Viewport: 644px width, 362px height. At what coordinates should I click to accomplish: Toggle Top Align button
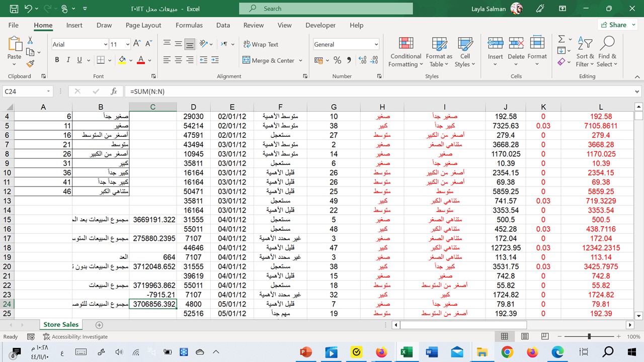pos(167,44)
